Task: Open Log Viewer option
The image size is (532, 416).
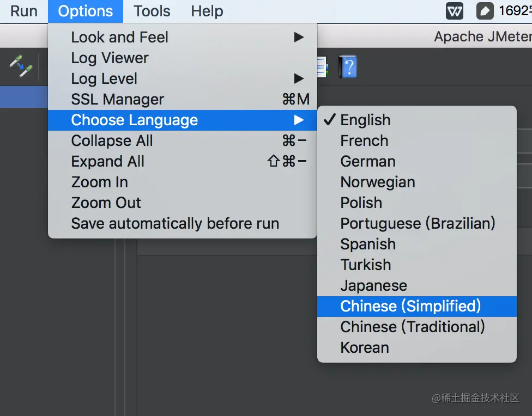Action: pyautogui.click(x=183, y=58)
